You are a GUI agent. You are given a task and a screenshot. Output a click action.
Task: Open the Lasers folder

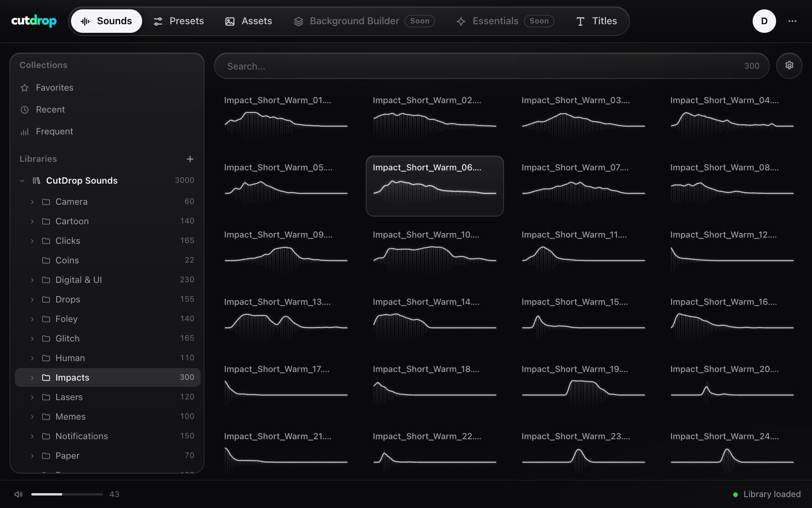click(x=107, y=397)
